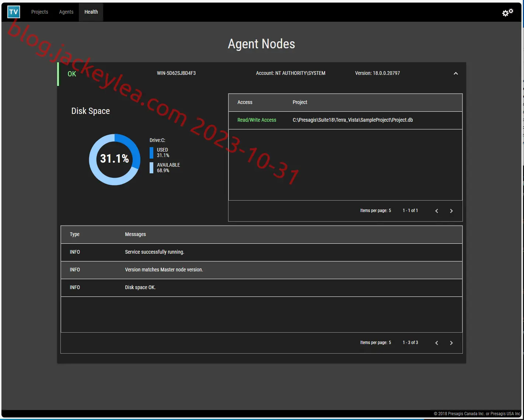Select the Health tab
The width and height of the screenshot is (524, 420).
91,12
